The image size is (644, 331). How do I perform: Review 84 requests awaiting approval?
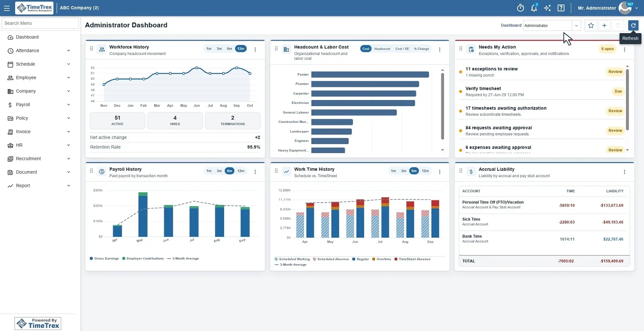615,131
